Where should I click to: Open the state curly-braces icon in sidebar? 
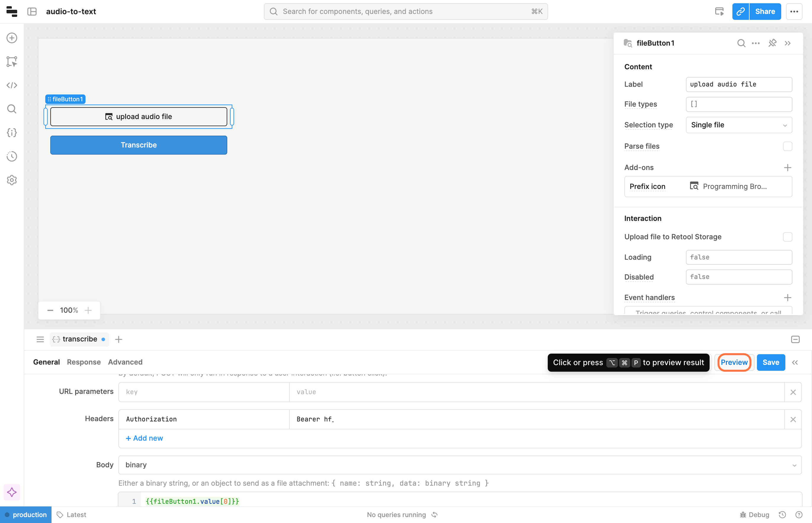[12, 132]
